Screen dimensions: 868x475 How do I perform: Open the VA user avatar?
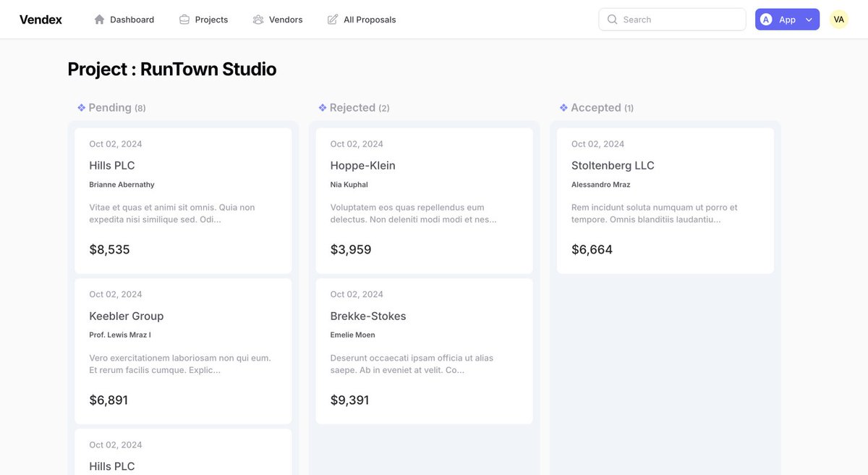point(839,20)
